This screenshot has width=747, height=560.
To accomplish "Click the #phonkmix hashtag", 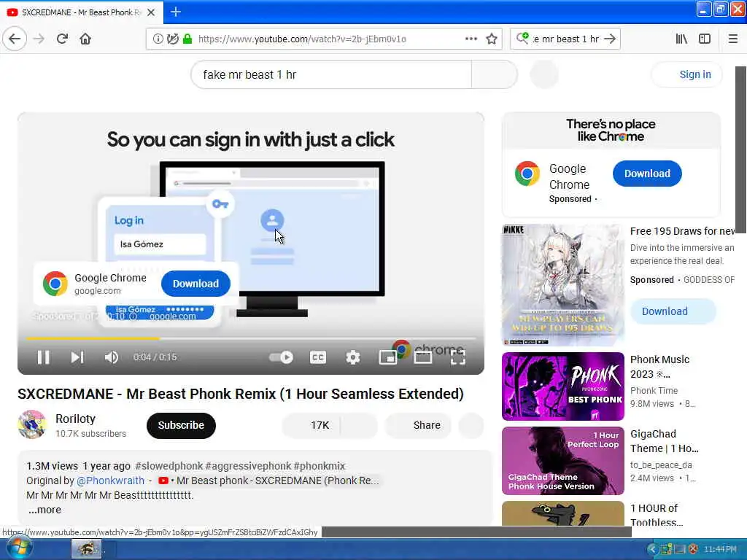I will (320, 466).
